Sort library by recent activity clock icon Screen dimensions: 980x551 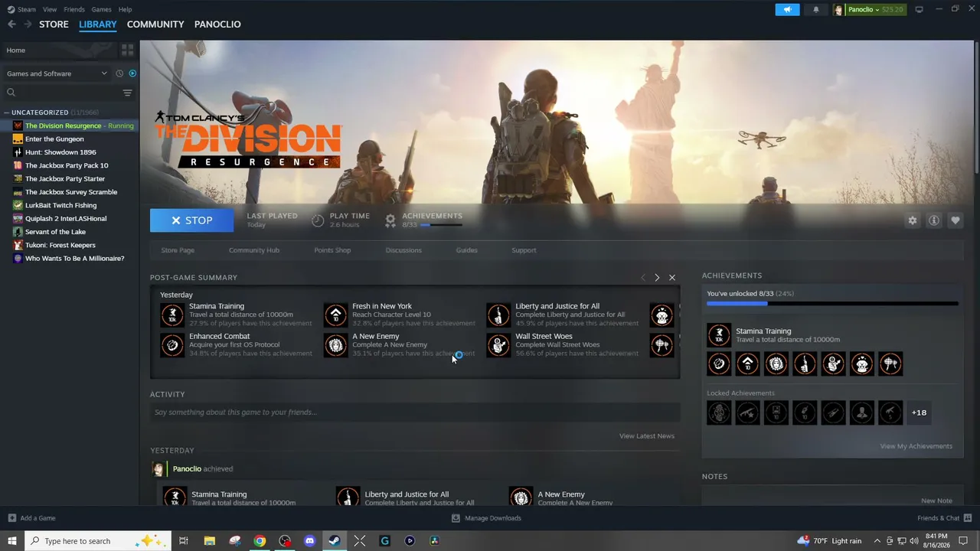coord(119,73)
